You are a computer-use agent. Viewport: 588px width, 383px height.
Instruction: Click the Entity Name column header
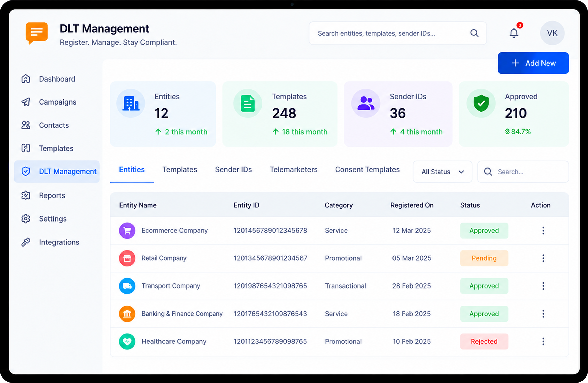(x=138, y=205)
